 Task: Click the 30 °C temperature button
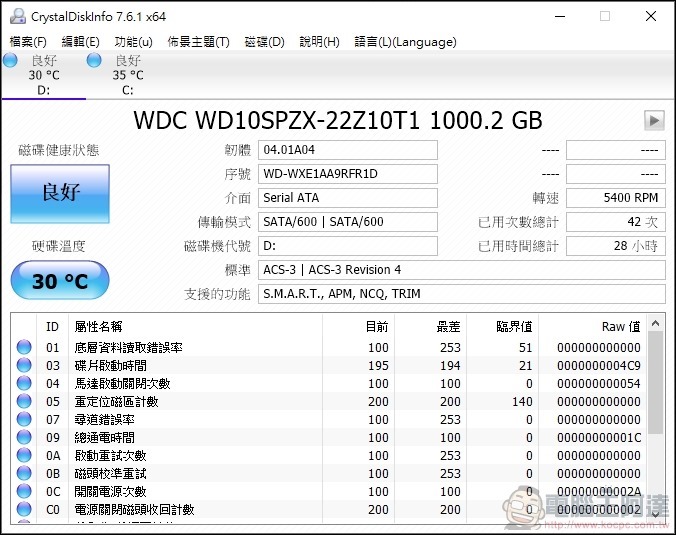[x=60, y=280]
